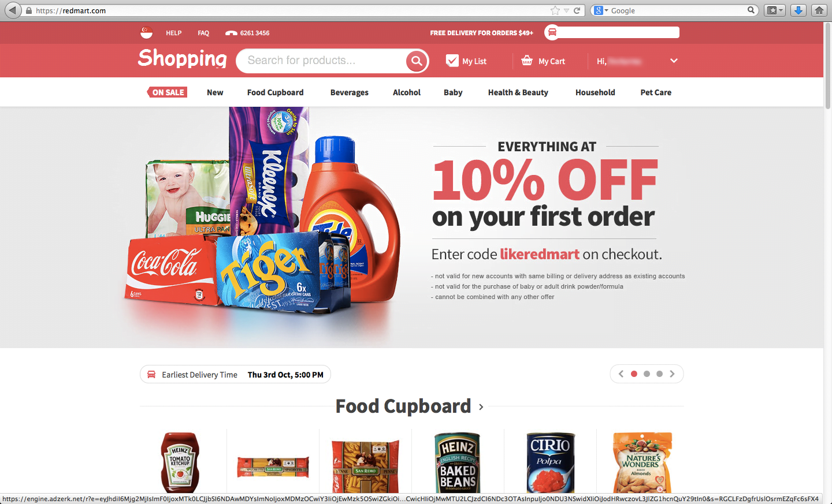Click the delivery truck icon in top bar

pos(552,32)
